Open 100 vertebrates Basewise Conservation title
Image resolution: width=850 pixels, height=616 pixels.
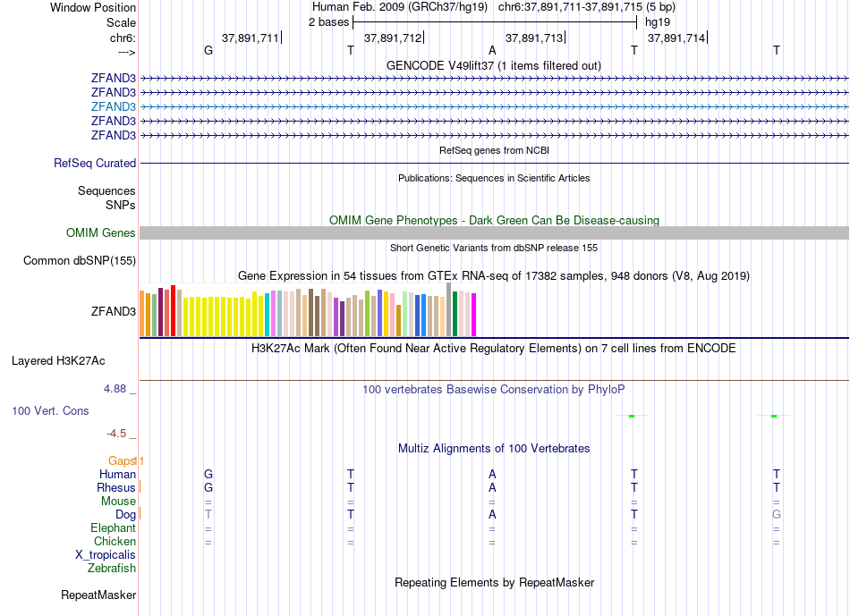(493, 390)
